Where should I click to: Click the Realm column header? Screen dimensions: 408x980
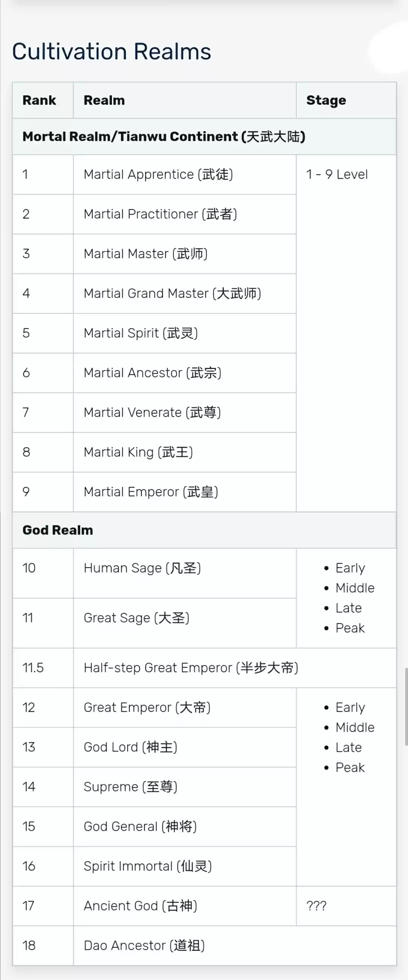pos(104,101)
